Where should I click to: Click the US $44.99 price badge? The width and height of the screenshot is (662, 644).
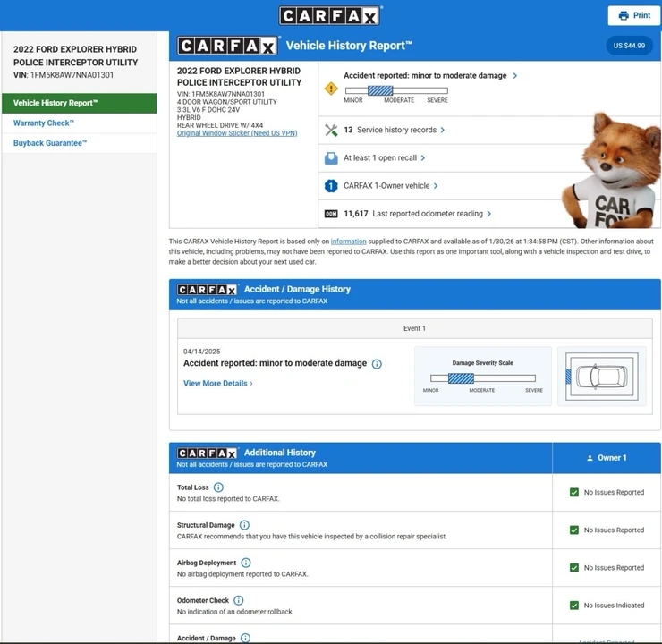click(629, 46)
